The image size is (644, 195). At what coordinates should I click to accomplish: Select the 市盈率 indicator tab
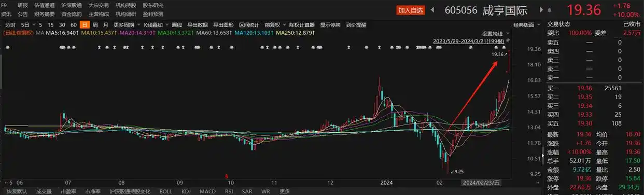click(69, 191)
